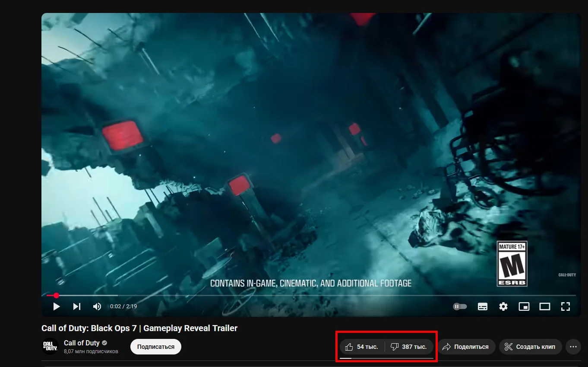Open player settings gear
This screenshot has height=367, width=588.
pos(503,306)
